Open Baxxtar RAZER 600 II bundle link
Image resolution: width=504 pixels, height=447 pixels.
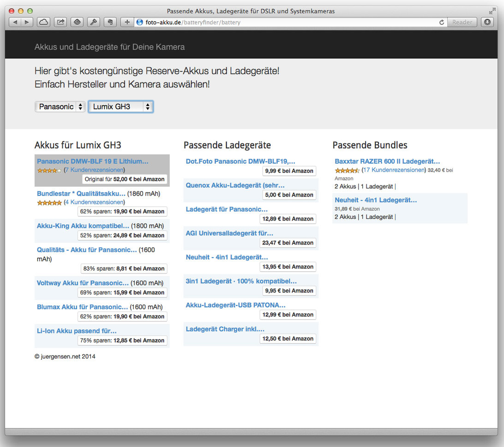point(387,161)
